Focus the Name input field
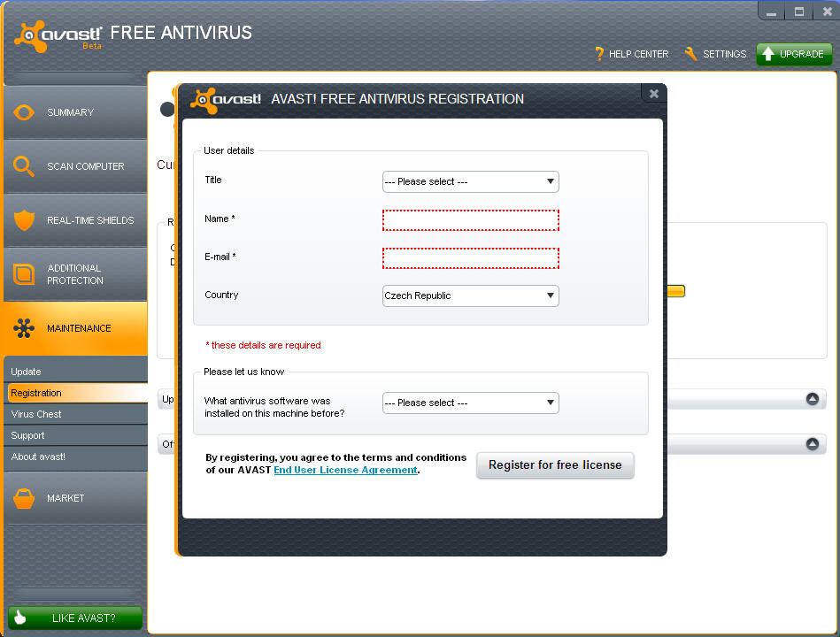The height and width of the screenshot is (637, 840). coord(470,220)
